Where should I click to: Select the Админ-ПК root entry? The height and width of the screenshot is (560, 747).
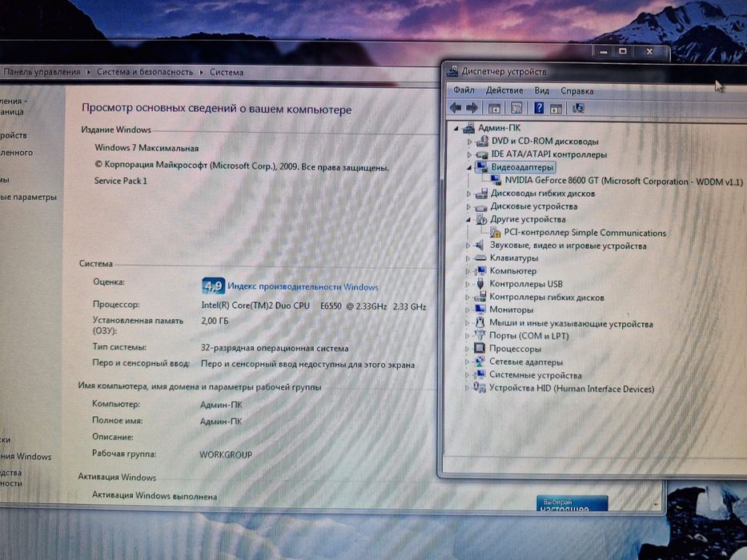click(500, 128)
